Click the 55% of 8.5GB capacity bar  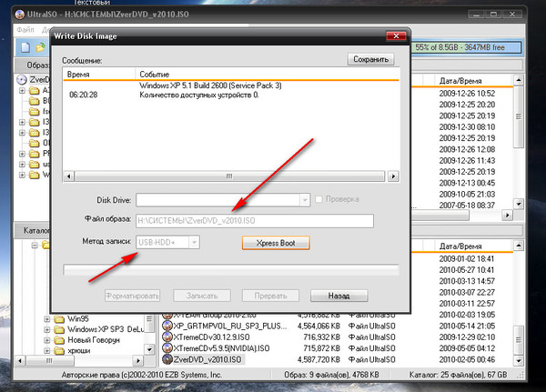[x=466, y=47]
